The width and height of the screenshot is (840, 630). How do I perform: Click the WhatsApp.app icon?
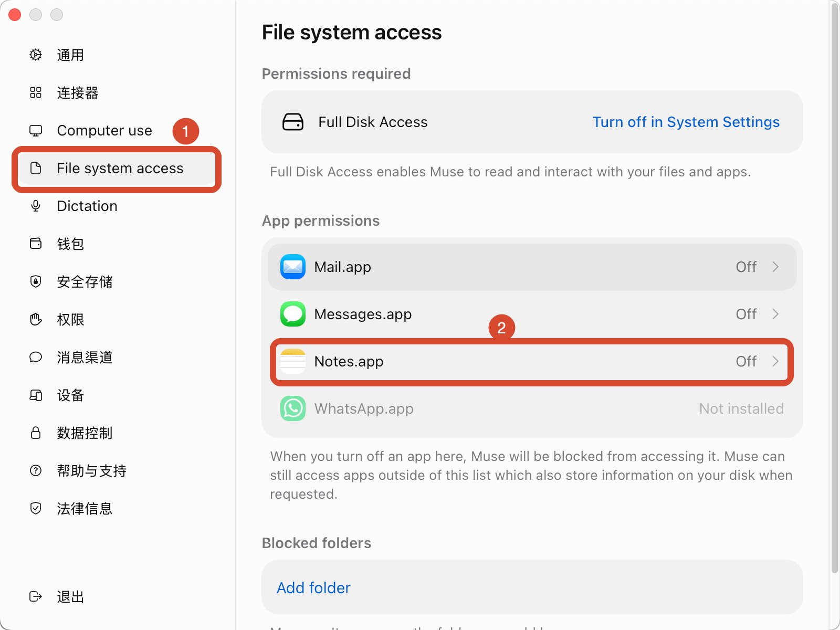(x=293, y=408)
